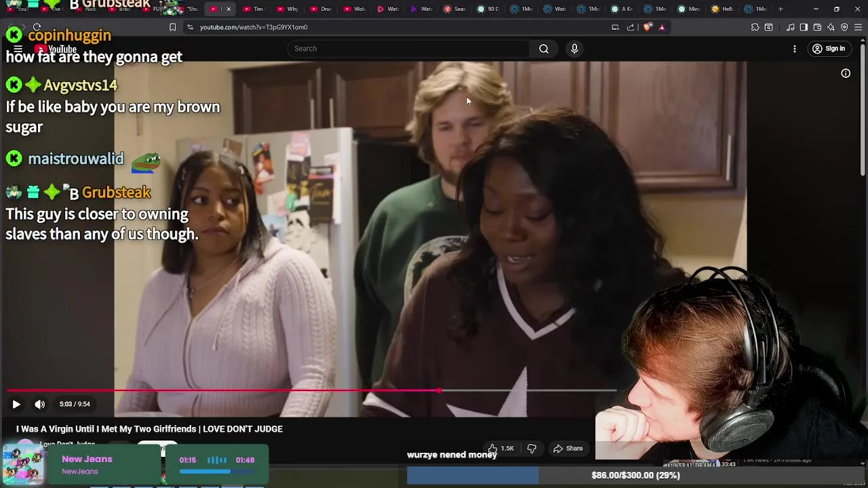Click the page vertical scrollbar
The width and height of the screenshot is (868, 488).
click(863, 108)
